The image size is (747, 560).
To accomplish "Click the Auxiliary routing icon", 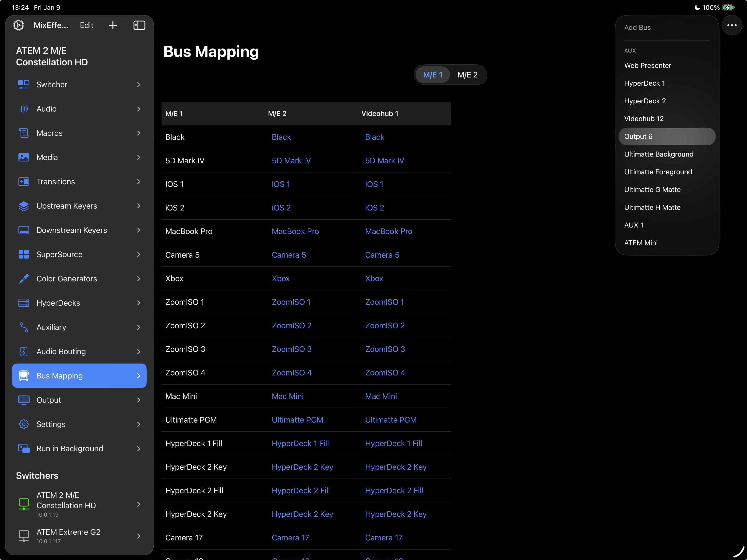I will pos(24,327).
